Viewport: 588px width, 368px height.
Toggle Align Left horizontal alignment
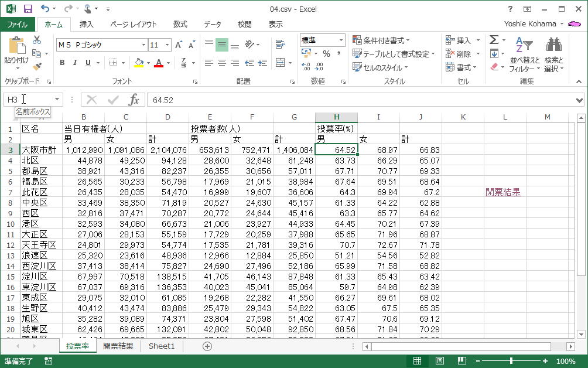click(209, 63)
